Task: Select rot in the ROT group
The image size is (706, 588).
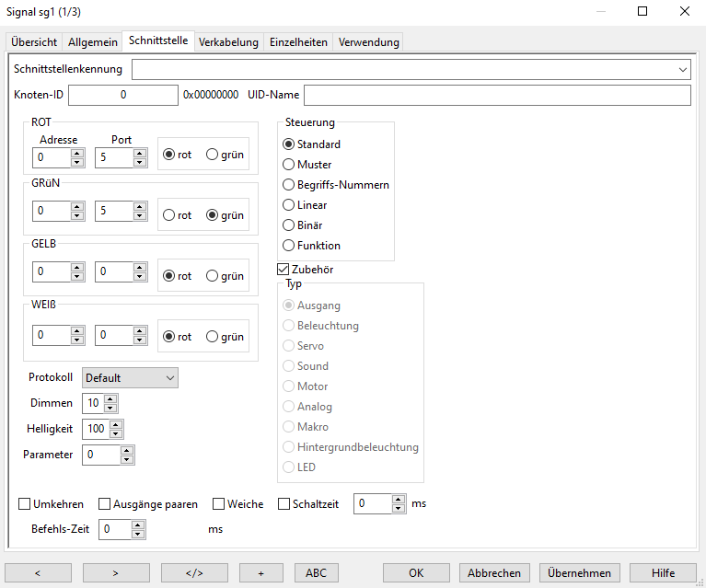Action: point(177,155)
